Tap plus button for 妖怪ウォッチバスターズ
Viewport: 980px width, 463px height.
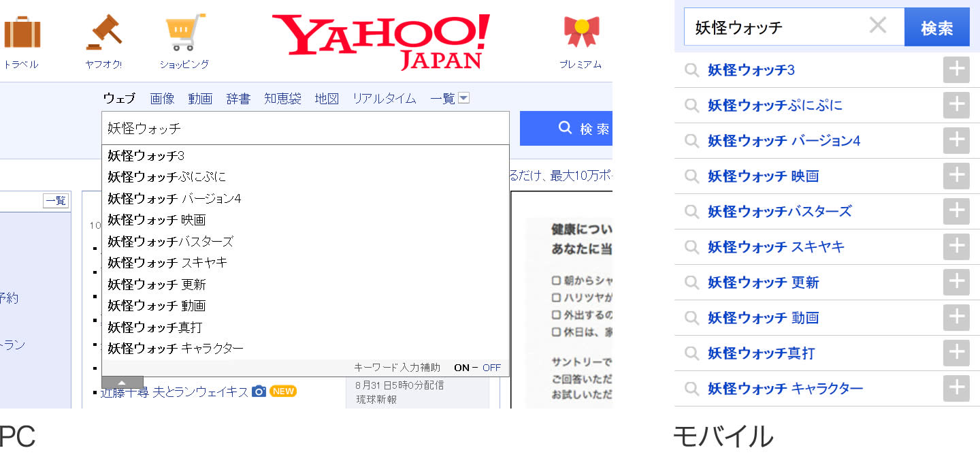click(x=956, y=212)
